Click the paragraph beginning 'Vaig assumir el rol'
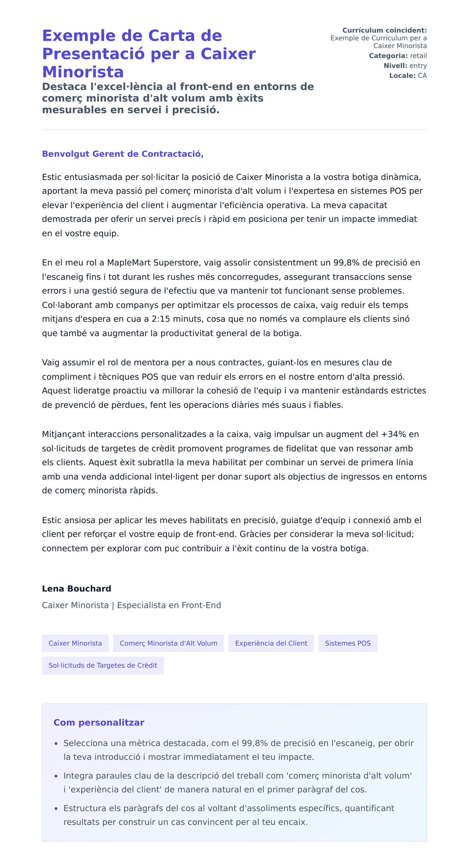This screenshot has width=469, height=868. pos(234,383)
